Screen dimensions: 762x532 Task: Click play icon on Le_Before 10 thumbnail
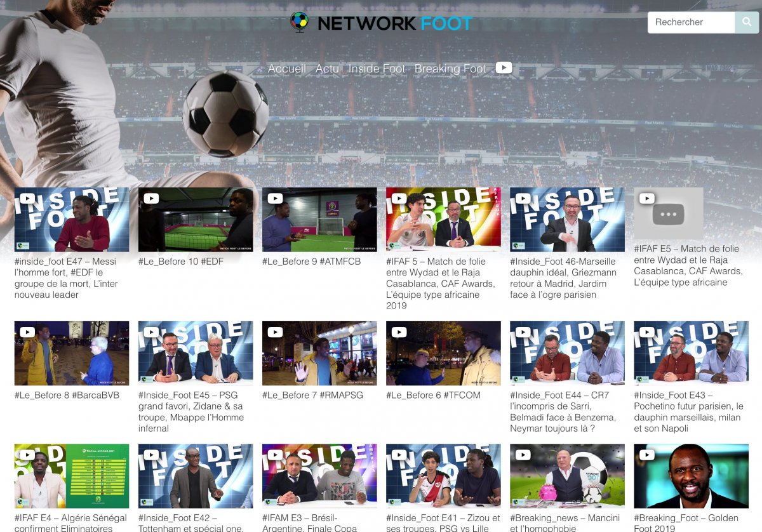151,199
